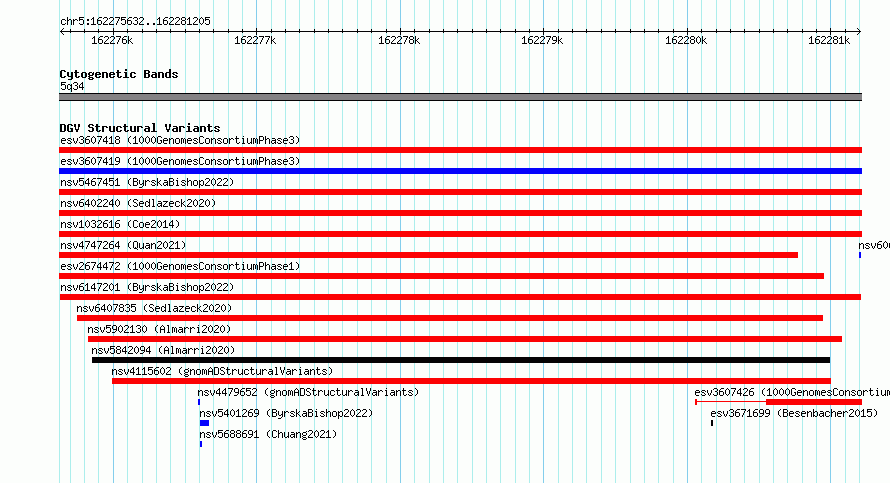This screenshot has width=890, height=483.
Task: Click the red bar for nsv4747264
Action: 429,255
